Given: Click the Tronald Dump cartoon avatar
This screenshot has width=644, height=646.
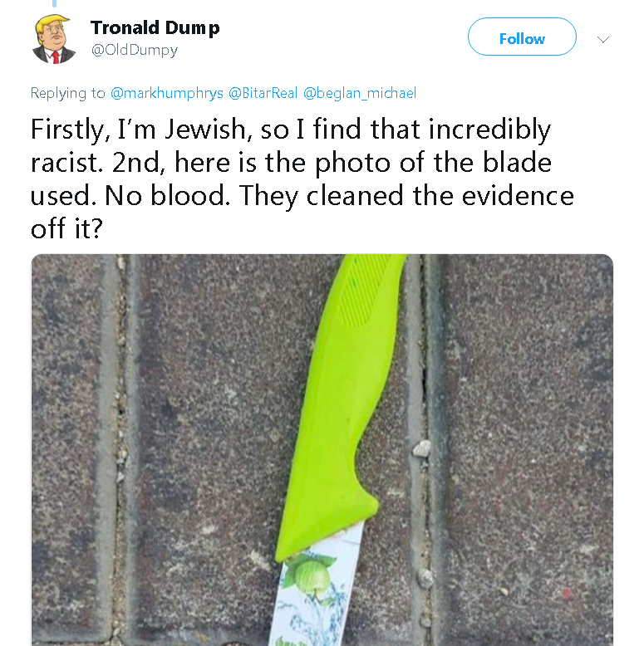Looking at the screenshot, I should point(54,39).
